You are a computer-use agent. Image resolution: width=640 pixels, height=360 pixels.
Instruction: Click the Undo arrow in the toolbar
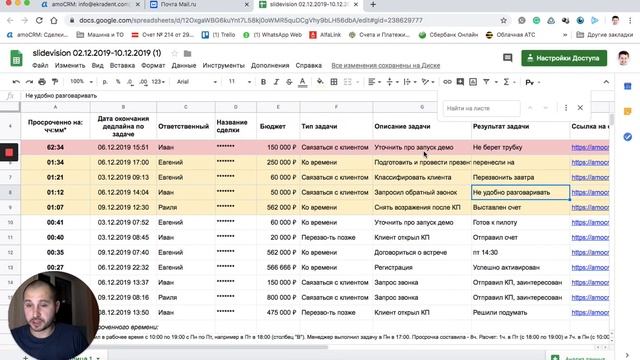[16, 82]
